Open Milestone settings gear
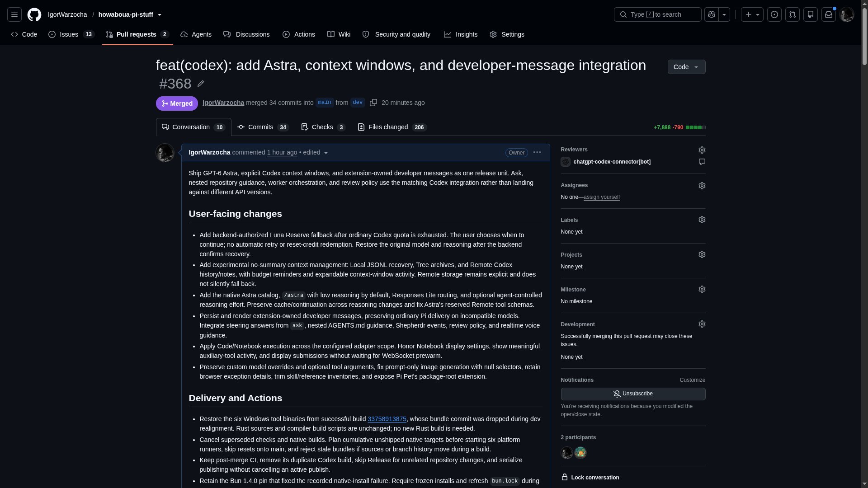The height and width of the screenshot is (488, 868). point(702,289)
